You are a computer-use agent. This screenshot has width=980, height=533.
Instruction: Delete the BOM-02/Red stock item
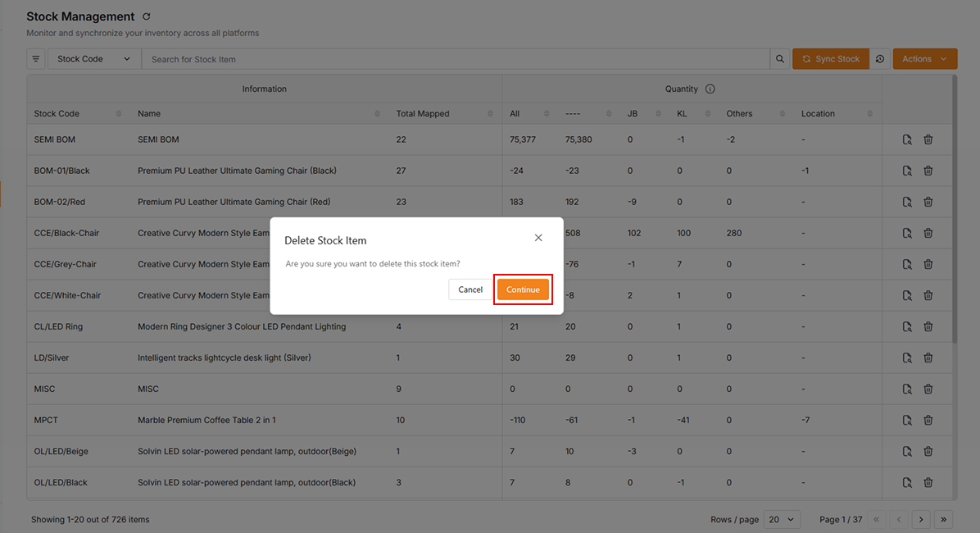(x=928, y=202)
